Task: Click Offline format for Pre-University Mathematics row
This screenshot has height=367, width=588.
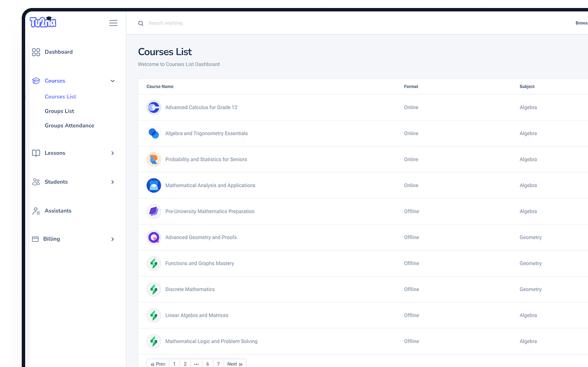Action: [411, 212]
